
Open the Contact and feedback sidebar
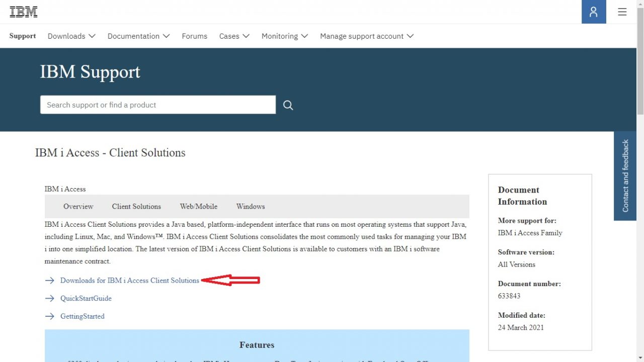point(625,175)
